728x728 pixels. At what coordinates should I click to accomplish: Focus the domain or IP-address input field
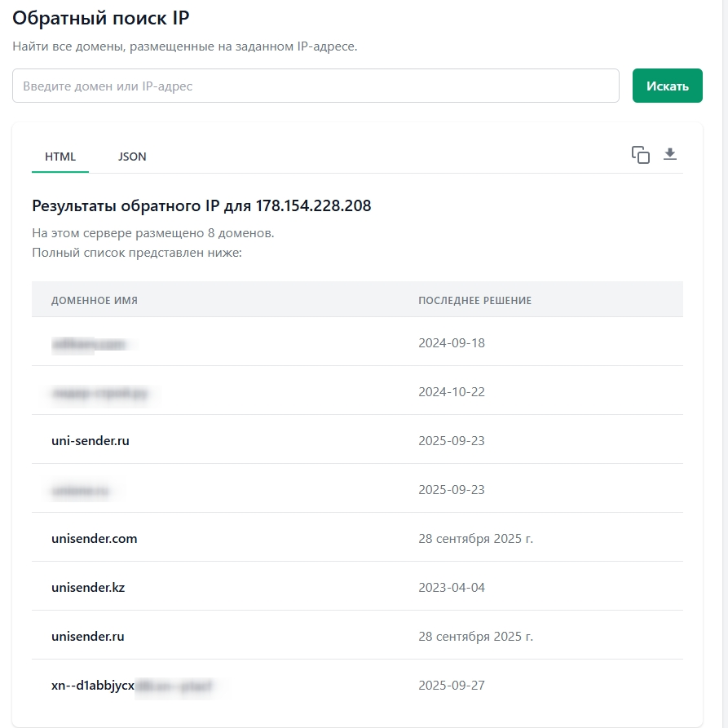[x=315, y=86]
